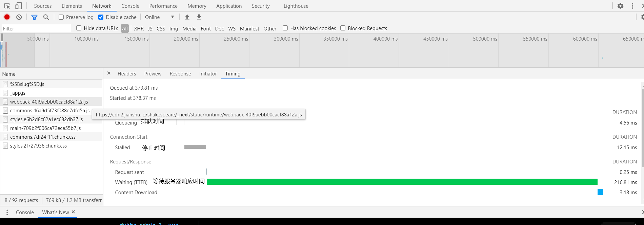Focus the Filter text input
644x225 pixels.
point(36,28)
